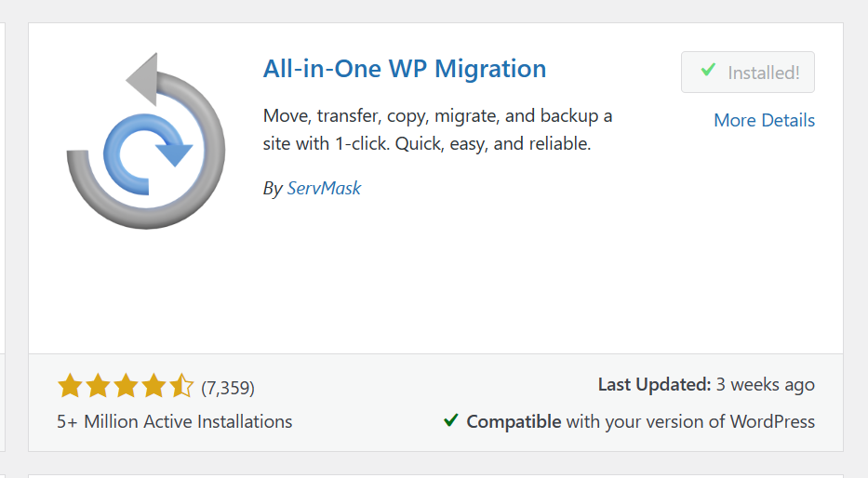Click the 3 weeks ago update text

(x=766, y=384)
